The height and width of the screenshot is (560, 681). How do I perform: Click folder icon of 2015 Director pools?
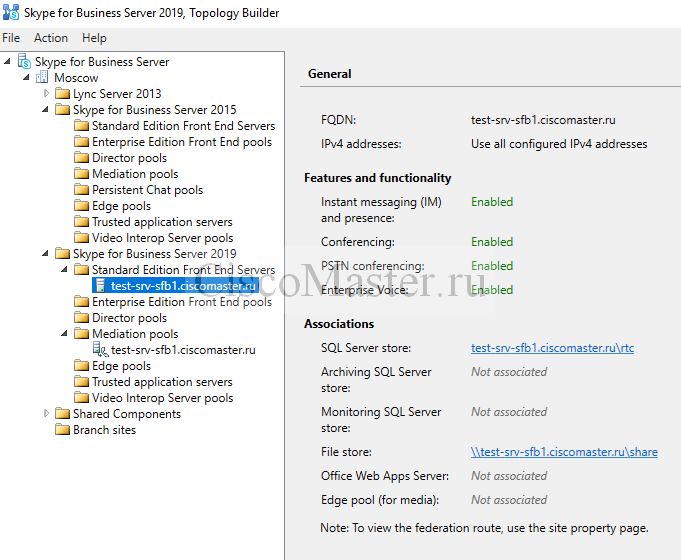(81, 157)
